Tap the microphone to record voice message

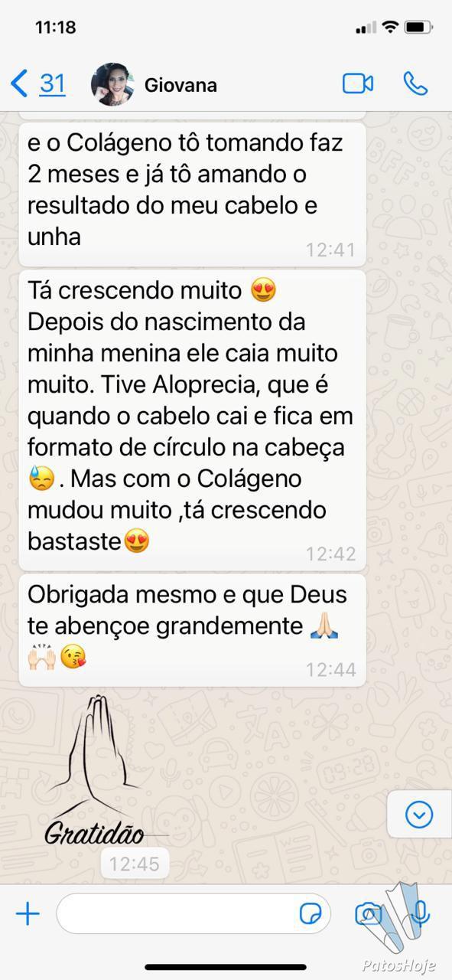(x=420, y=913)
